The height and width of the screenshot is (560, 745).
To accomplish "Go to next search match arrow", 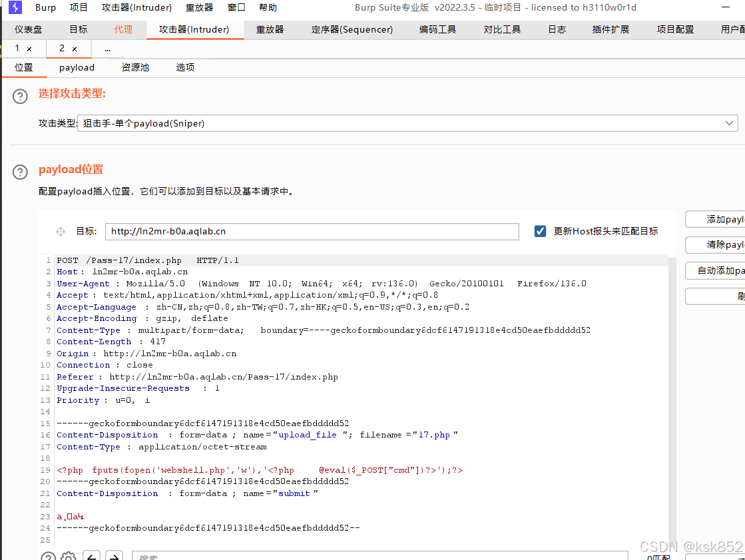I will tap(114, 555).
